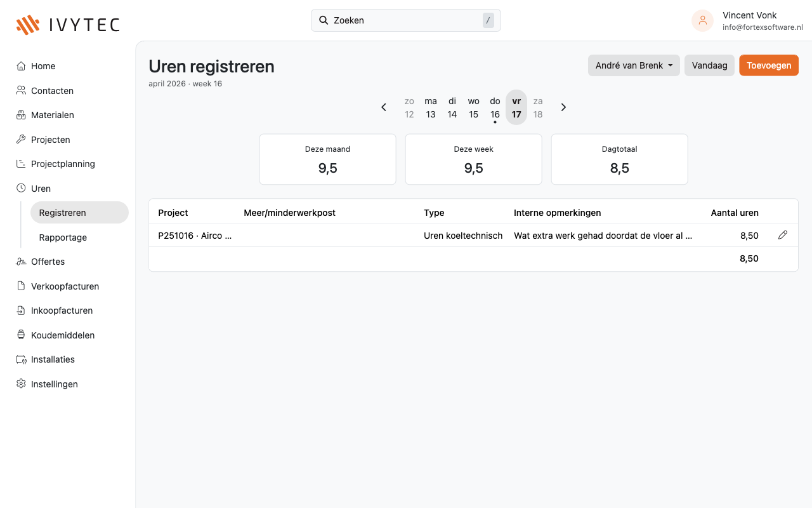Screen dimensions: 812x508
Task: Open Instellingen with the gear icon
Action: (21, 384)
